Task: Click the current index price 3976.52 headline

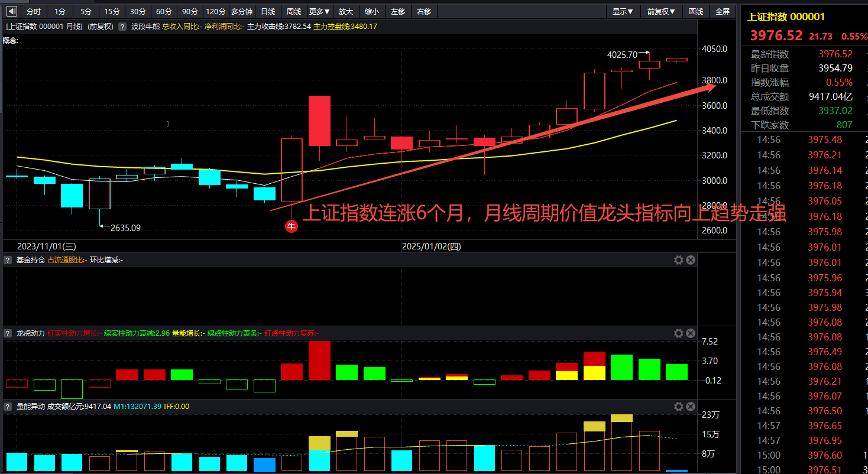Action: click(x=776, y=35)
